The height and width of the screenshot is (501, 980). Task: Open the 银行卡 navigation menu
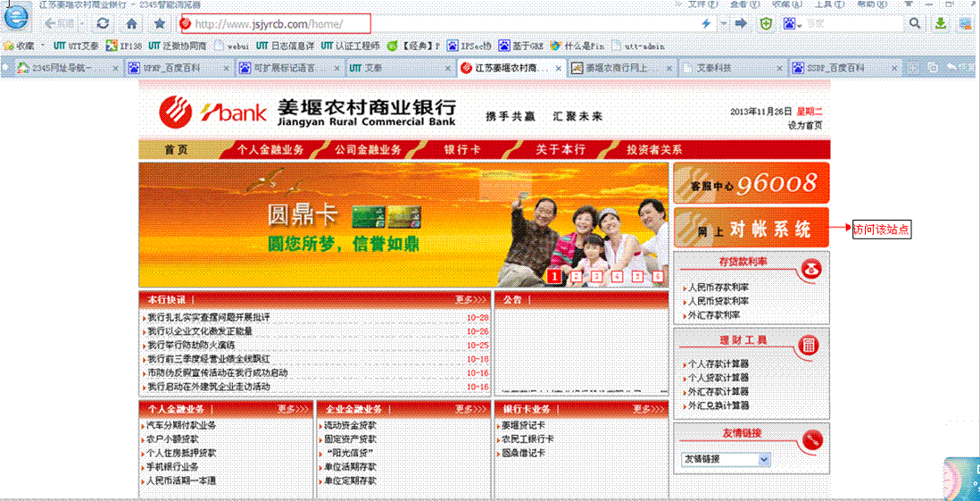click(461, 149)
